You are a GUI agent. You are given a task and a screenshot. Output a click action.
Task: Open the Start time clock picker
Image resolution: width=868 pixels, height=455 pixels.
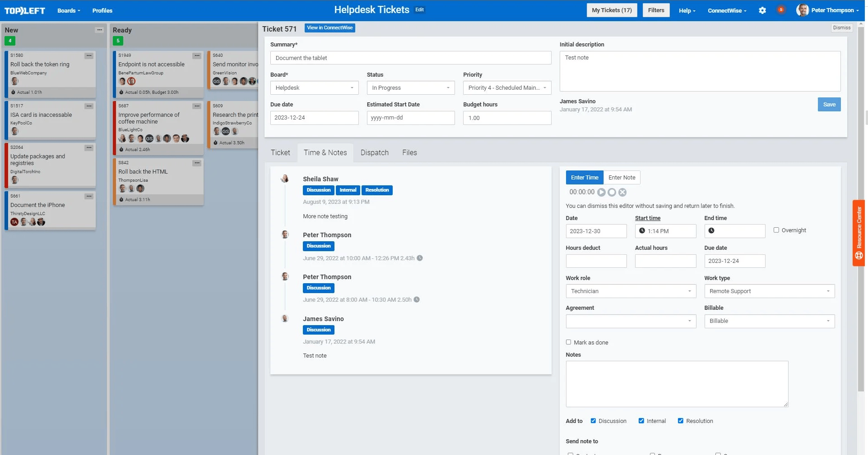pos(642,231)
